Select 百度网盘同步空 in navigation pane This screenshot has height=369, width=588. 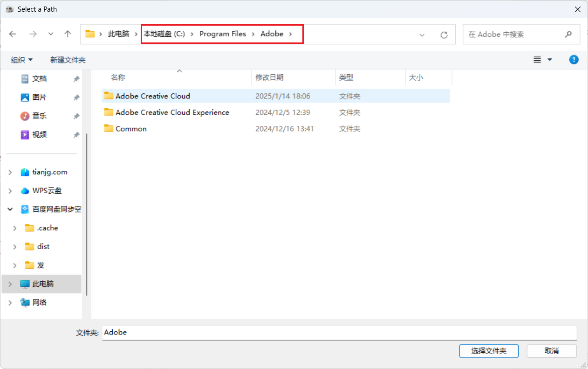coord(56,209)
